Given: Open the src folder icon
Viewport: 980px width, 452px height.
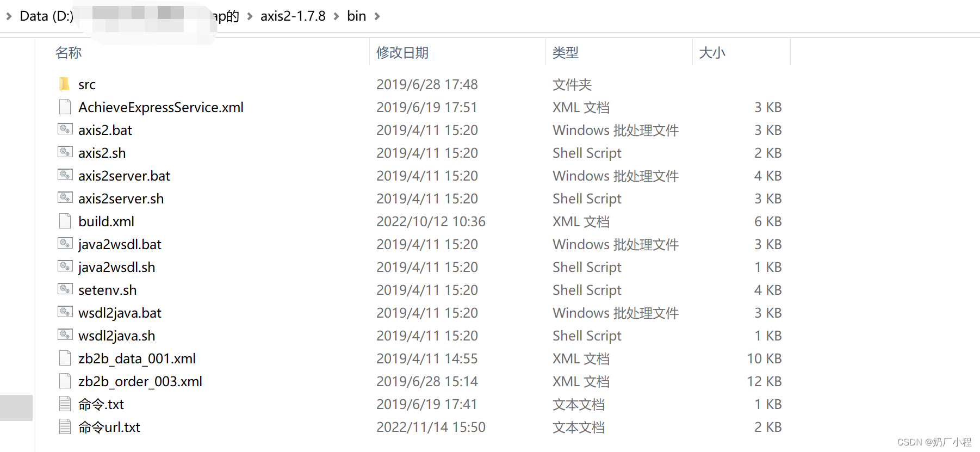Looking at the screenshot, I should point(65,84).
